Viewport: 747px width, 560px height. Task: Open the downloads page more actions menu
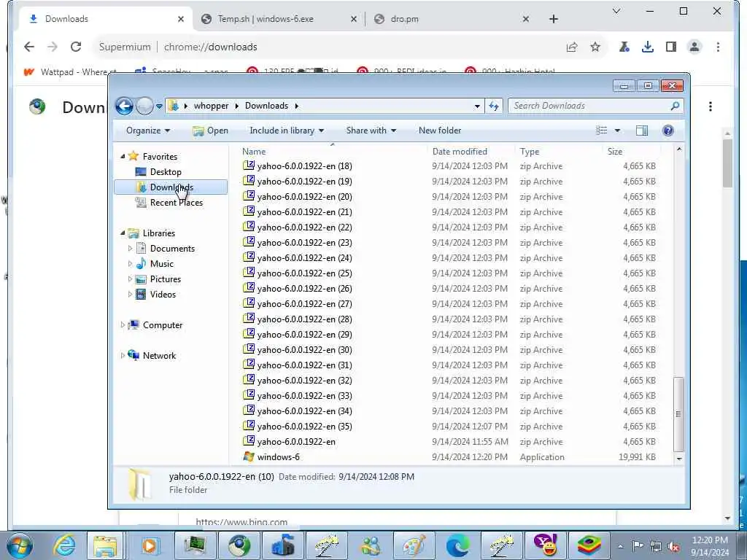point(711,106)
